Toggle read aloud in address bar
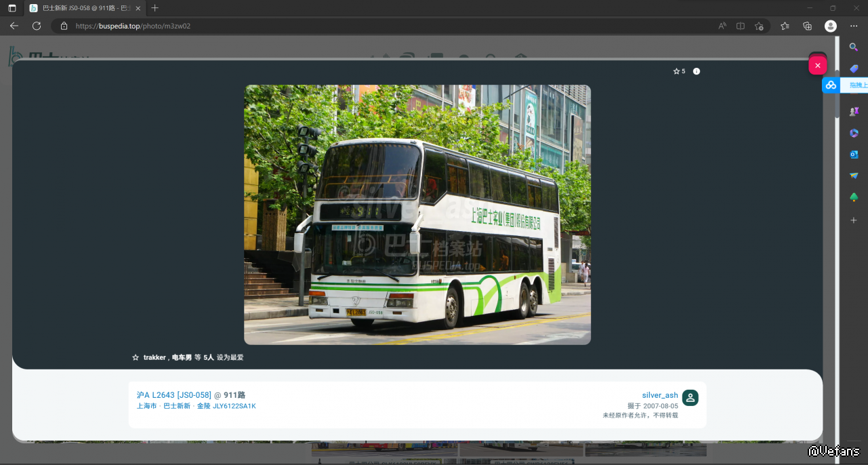Screen dimensions: 868x465 pos(722,26)
